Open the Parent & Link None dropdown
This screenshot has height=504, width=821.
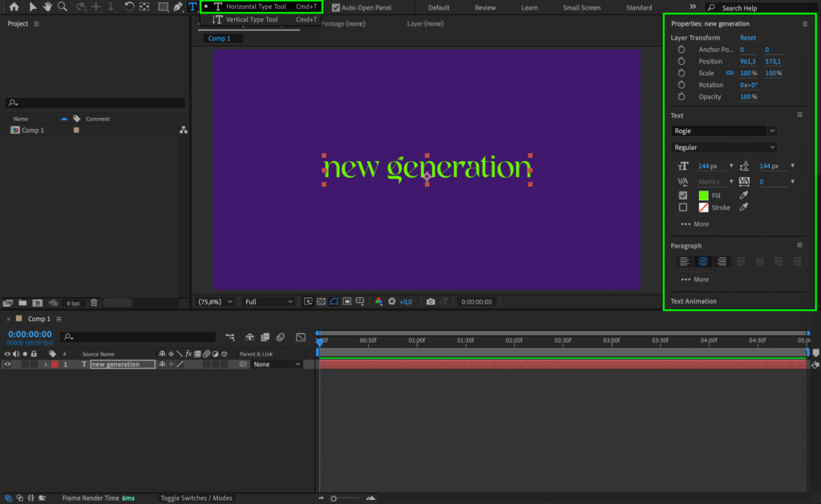tap(277, 364)
